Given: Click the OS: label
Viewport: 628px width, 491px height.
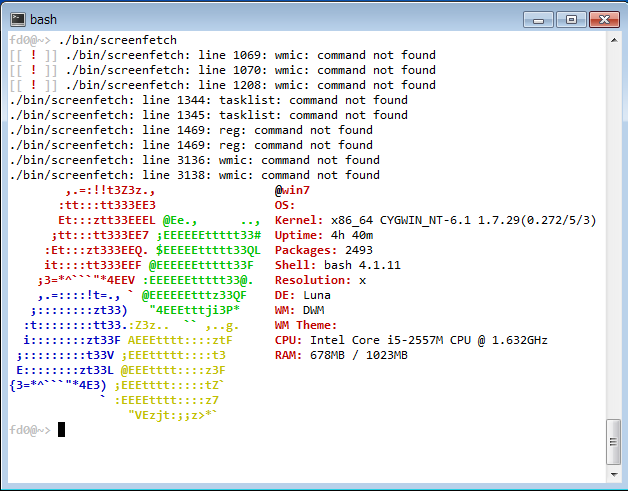Looking at the screenshot, I should coord(285,205).
